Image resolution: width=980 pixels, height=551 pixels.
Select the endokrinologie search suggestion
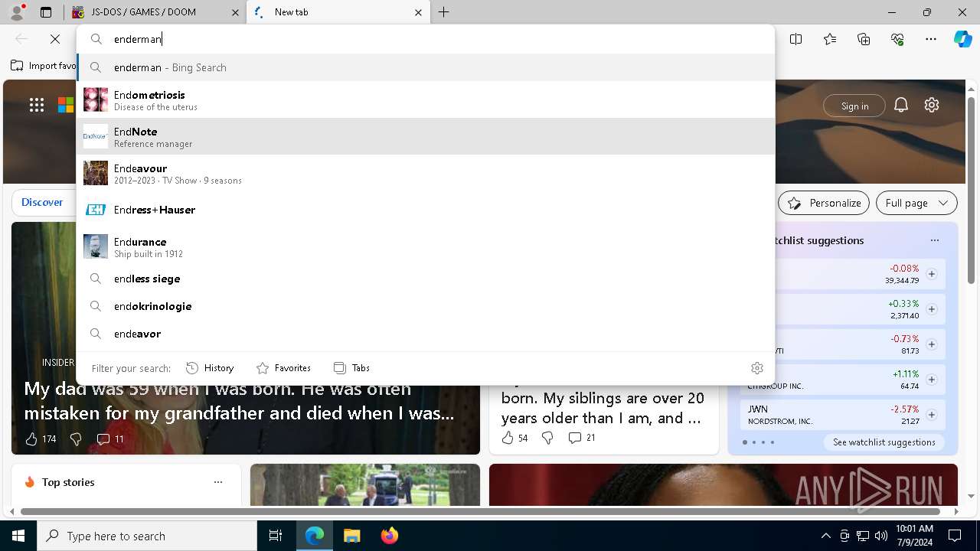pyautogui.click(x=426, y=306)
